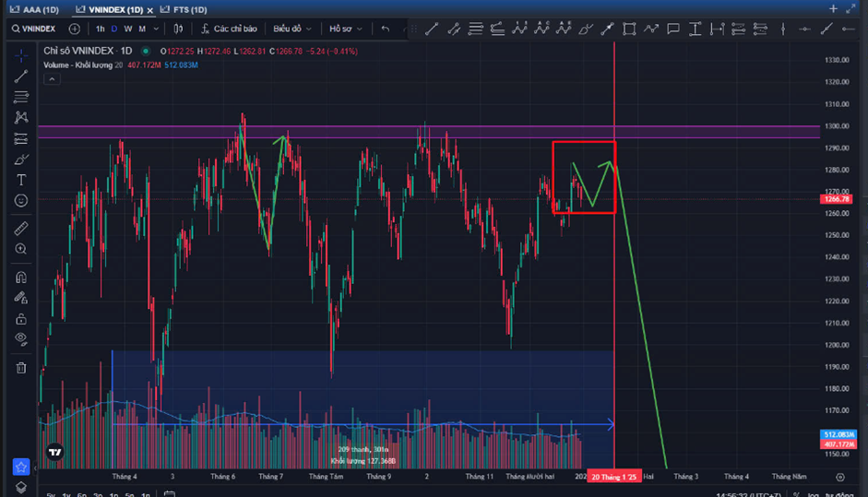Set the daily D timeframe
Viewport: 868px width, 497px height.
114,29
